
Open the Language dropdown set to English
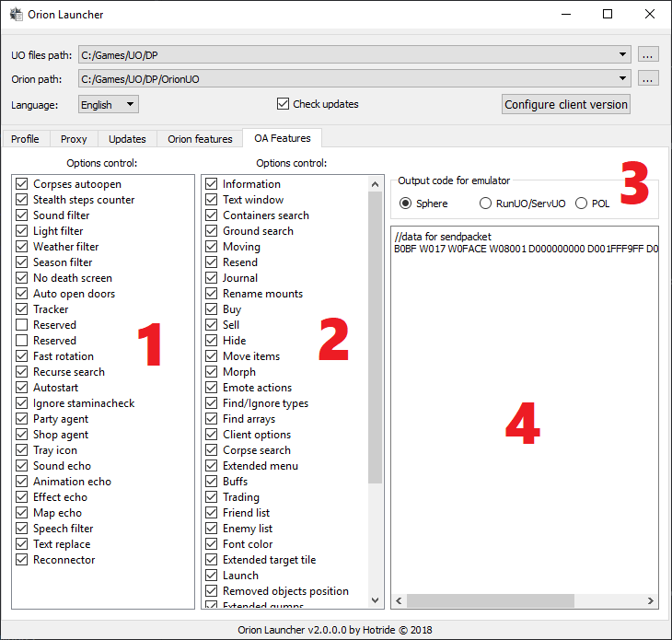109,104
